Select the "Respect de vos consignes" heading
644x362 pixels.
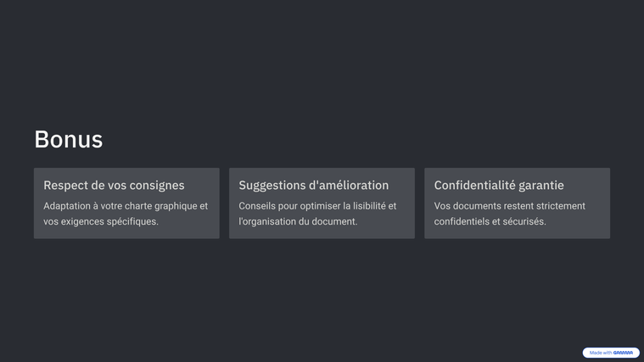114,185
